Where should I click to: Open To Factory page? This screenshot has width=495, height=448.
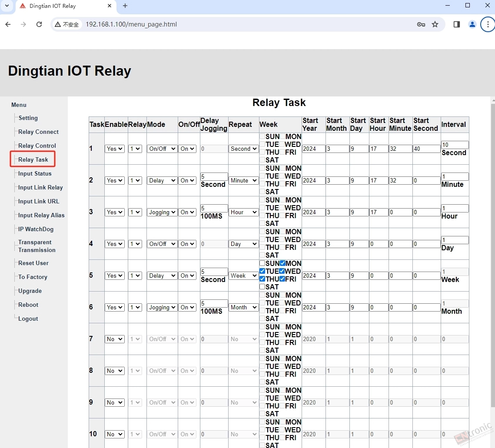tap(33, 277)
